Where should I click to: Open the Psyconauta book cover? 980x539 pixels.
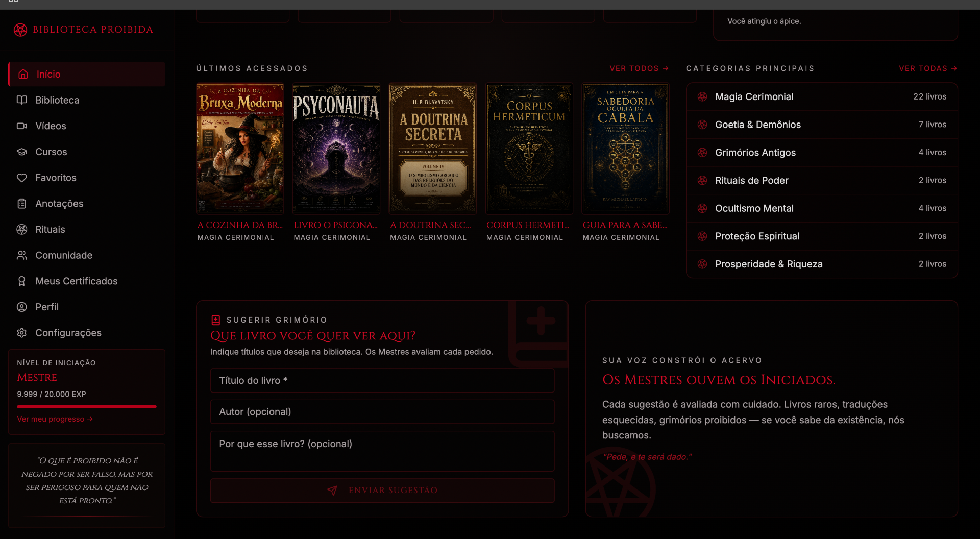coord(336,149)
